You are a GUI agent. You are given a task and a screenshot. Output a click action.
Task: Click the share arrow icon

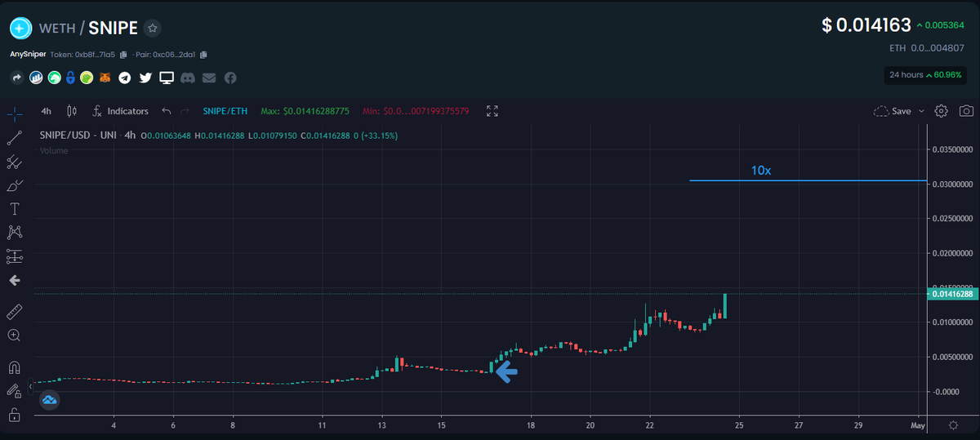tap(16, 78)
